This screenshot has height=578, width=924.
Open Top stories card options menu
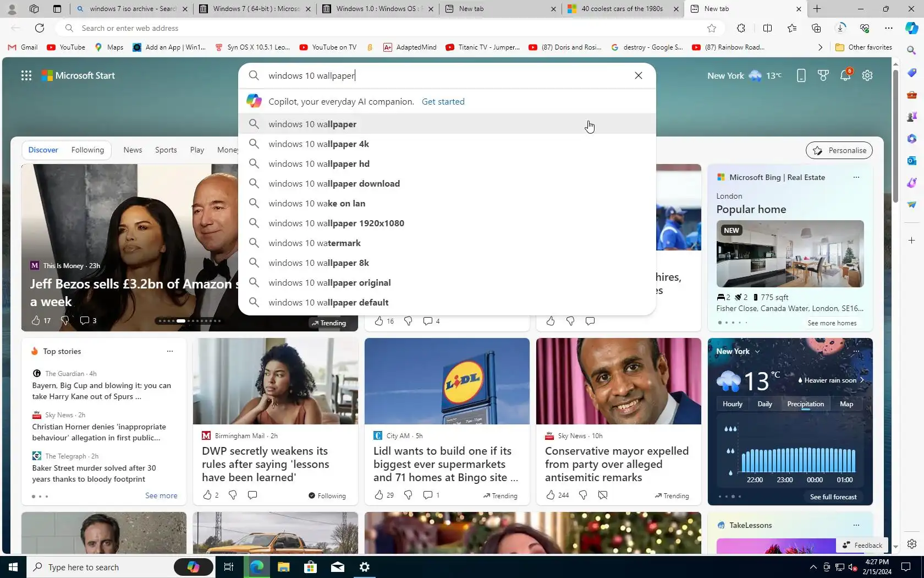[170, 351]
